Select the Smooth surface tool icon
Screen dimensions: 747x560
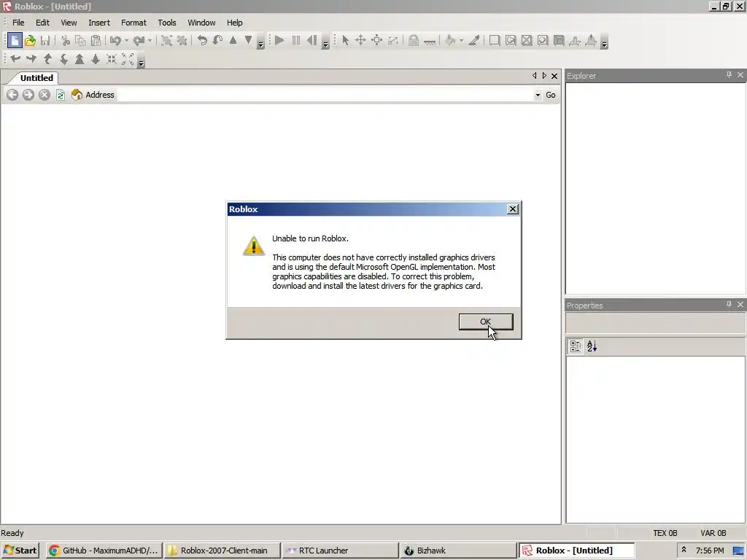[495, 41]
